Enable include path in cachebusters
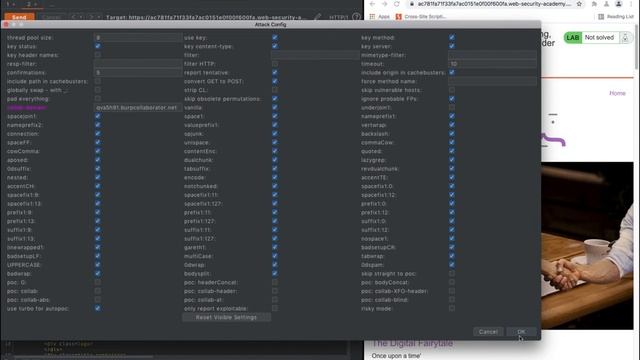Image resolution: width=640 pixels, height=360 pixels. [x=98, y=81]
